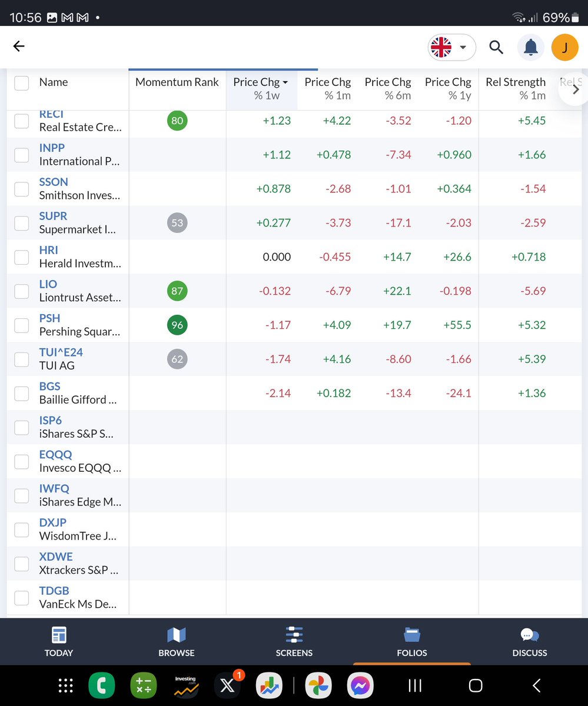Sort by Price Chg % 1w column
This screenshot has height=706, width=588.
(x=261, y=89)
